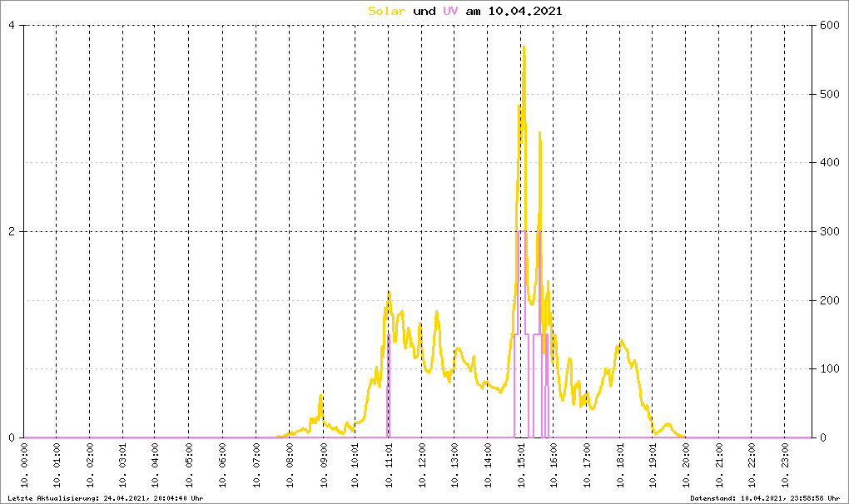Click the right axis label '100'
849x504 pixels.
830,368
